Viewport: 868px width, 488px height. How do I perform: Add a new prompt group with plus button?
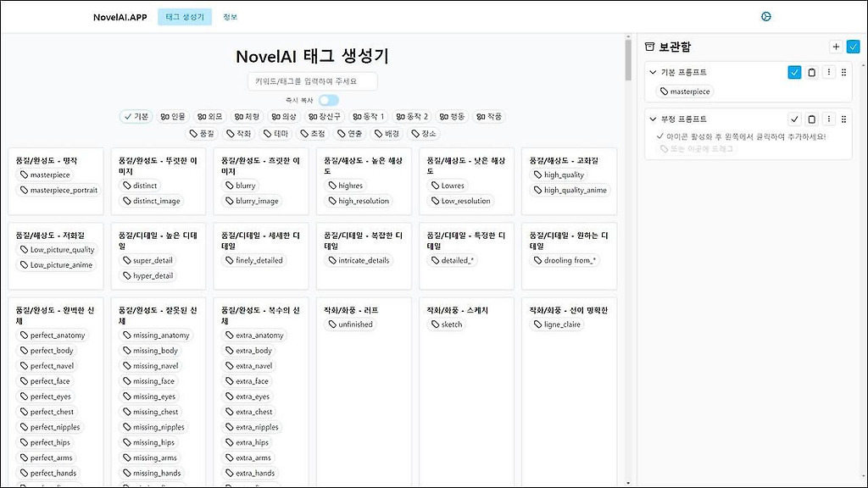point(836,47)
